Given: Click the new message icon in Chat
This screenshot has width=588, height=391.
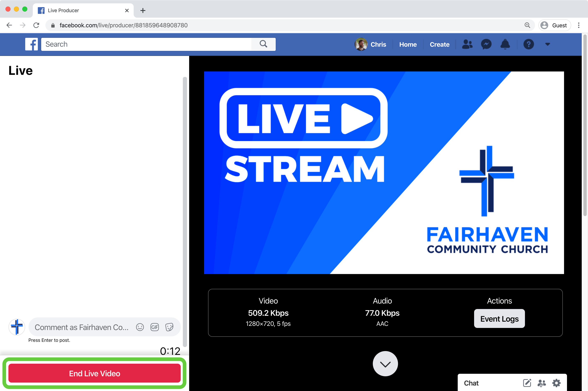Looking at the screenshot, I should coord(527,383).
